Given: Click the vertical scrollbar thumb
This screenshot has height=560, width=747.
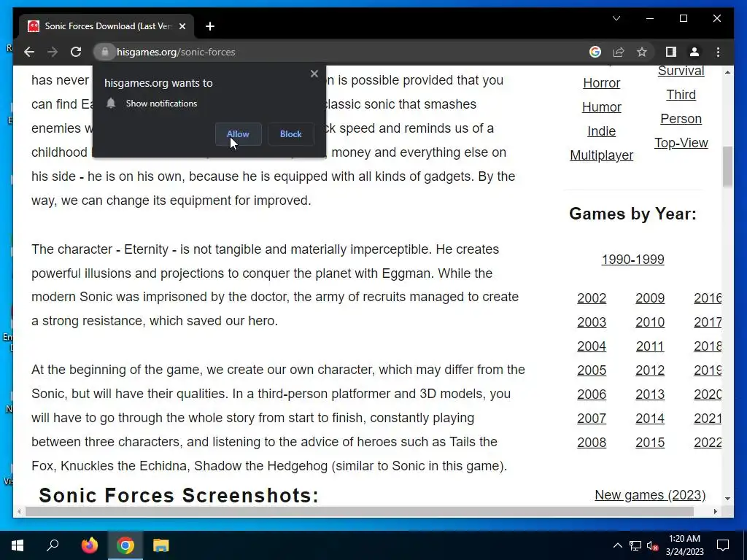Looking at the screenshot, I should 727,167.
